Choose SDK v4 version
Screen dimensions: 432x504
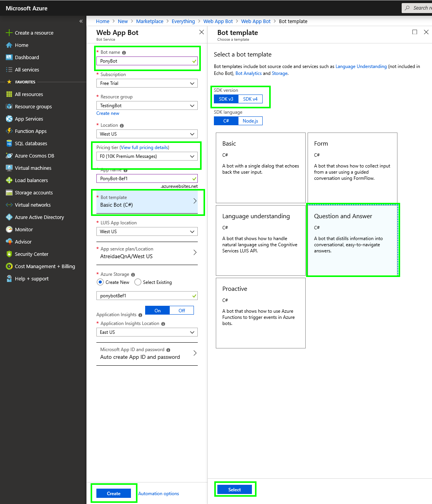(250, 99)
